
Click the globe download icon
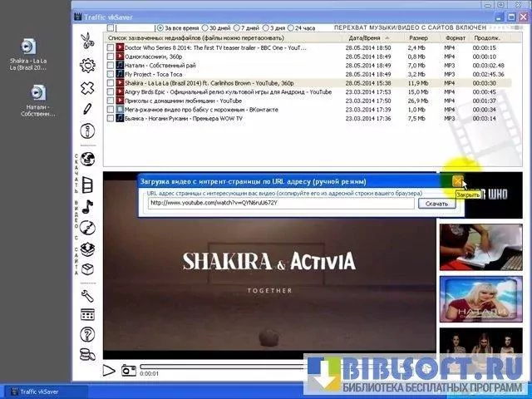87,159
